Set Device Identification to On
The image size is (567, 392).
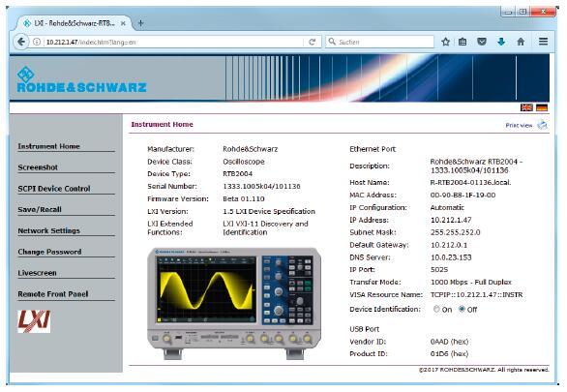[x=436, y=309]
